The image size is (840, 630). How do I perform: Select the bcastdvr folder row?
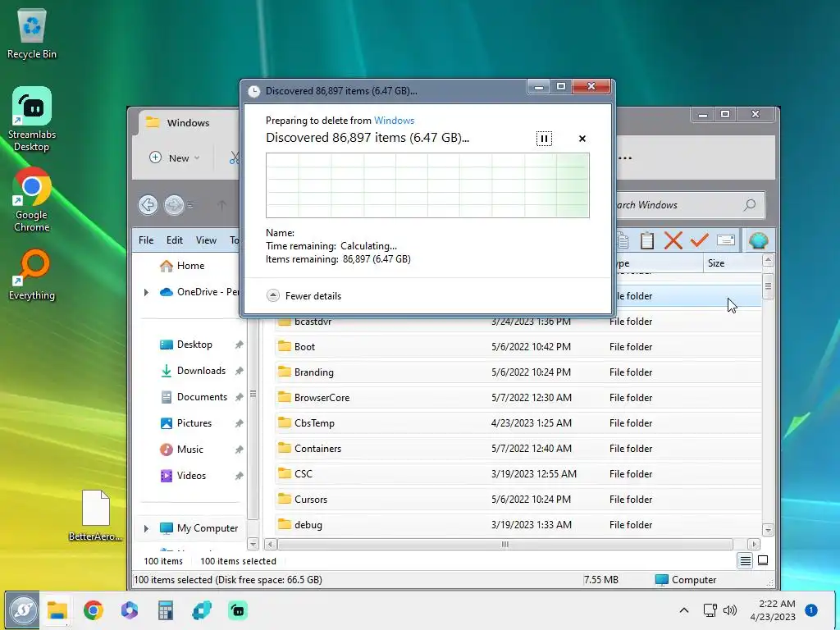click(x=518, y=323)
